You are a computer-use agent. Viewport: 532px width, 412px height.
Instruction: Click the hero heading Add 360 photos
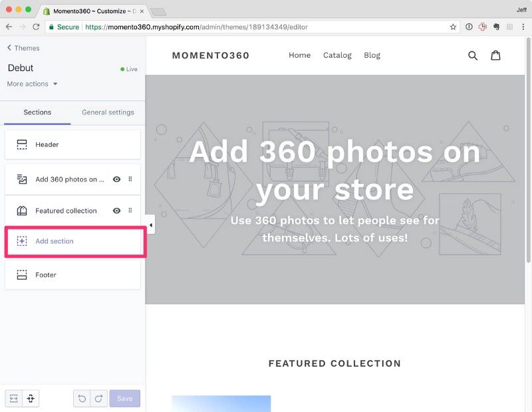(x=334, y=171)
